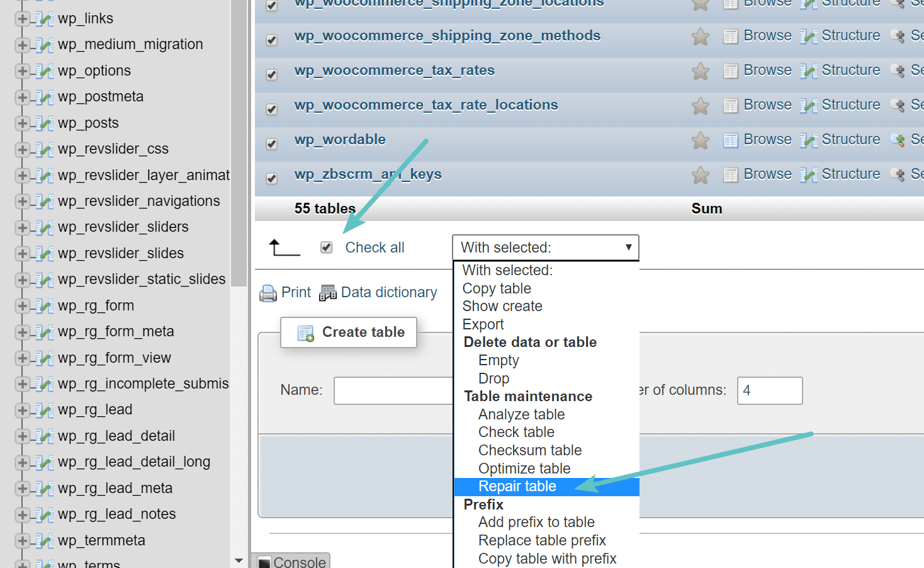Enable the Check all checkbox
Viewport: 924px width, 568px height.
click(326, 247)
